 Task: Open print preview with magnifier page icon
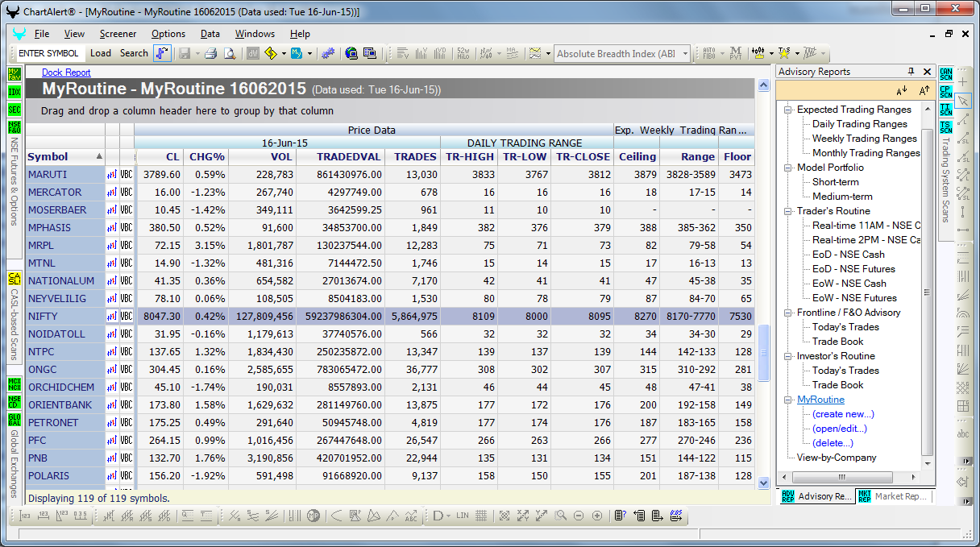[x=230, y=54]
